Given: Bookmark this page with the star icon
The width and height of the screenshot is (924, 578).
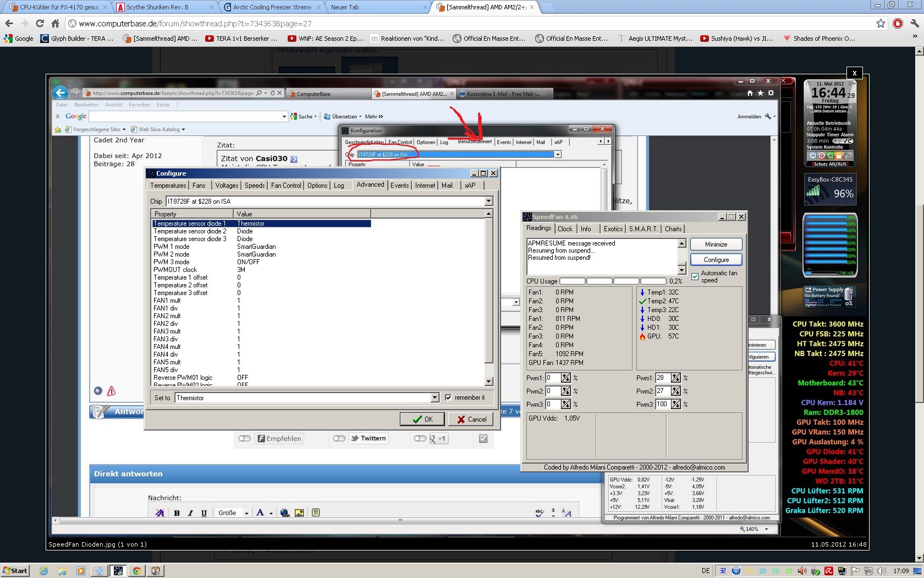Looking at the screenshot, I should (x=881, y=24).
